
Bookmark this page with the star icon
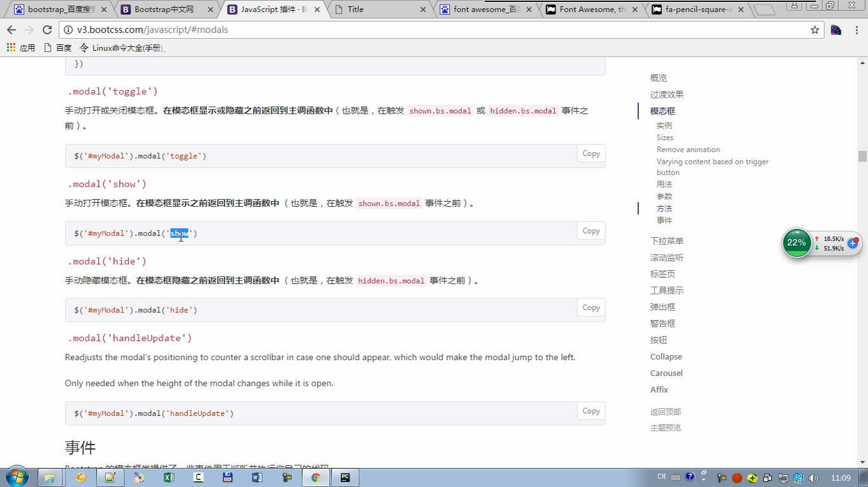pyautogui.click(x=815, y=30)
